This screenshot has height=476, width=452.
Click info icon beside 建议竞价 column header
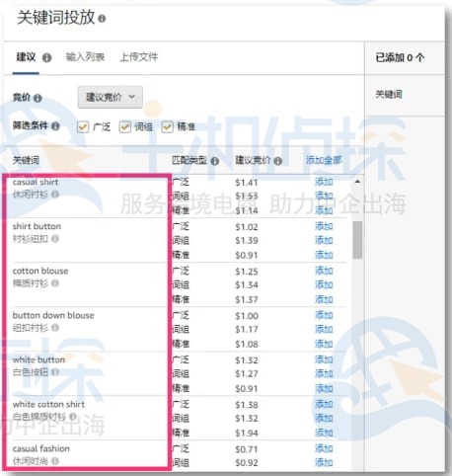tap(278, 161)
